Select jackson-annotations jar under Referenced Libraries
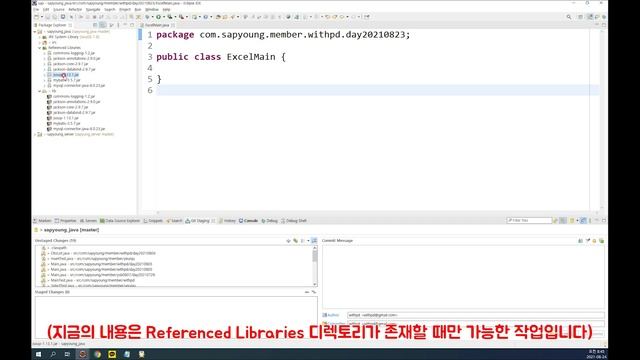The image size is (640, 360). (x=76, y=58)
